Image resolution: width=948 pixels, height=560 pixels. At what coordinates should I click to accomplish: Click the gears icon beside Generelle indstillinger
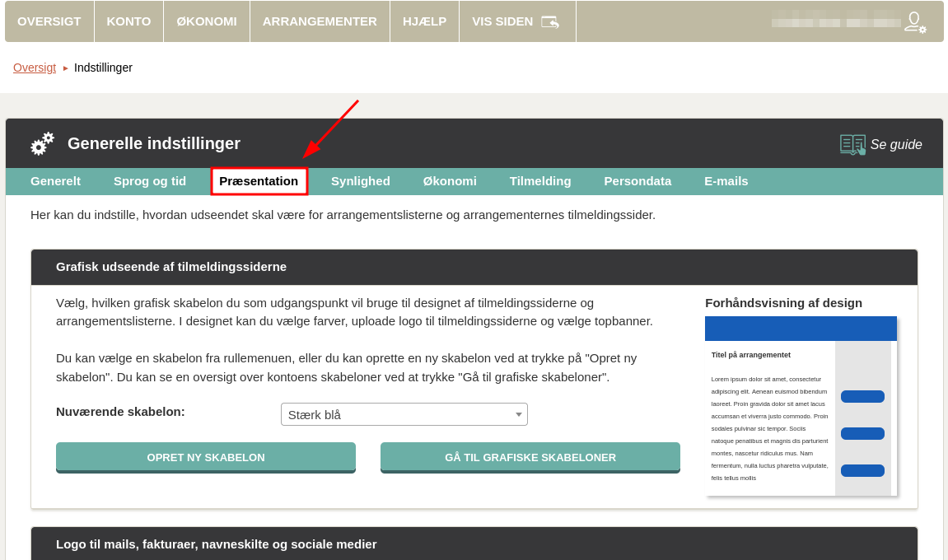point(42,143)
